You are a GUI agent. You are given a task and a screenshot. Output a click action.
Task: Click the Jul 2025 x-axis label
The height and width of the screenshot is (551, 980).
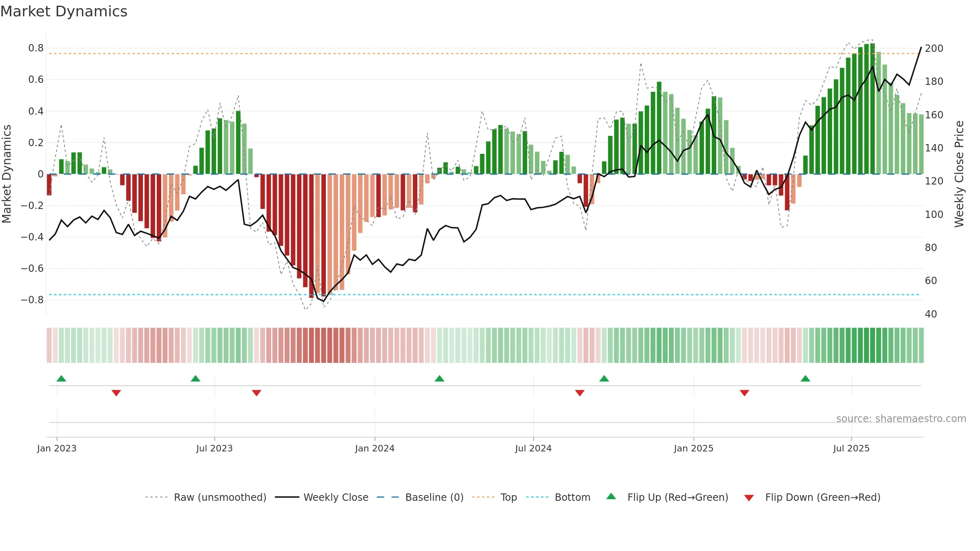point(851,448)
